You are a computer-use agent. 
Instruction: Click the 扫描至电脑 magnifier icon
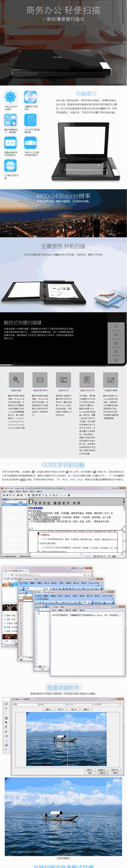[16, 380]
